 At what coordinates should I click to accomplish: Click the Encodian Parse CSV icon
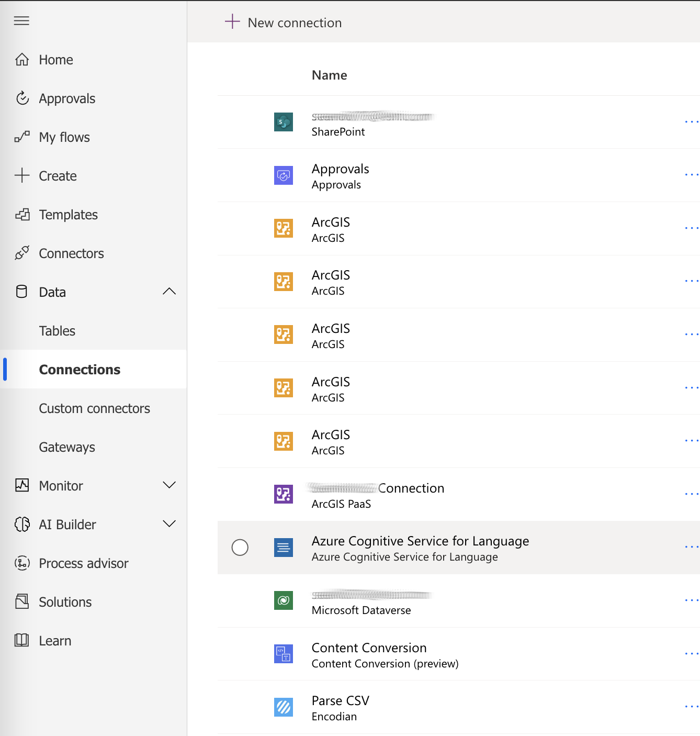[284, 707]
